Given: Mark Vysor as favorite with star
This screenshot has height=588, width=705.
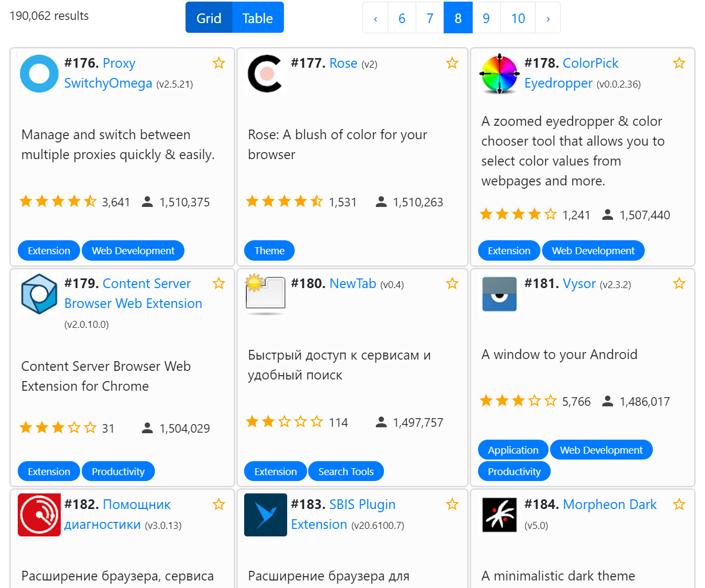Looking at the screenshot, I should point(679,284).
